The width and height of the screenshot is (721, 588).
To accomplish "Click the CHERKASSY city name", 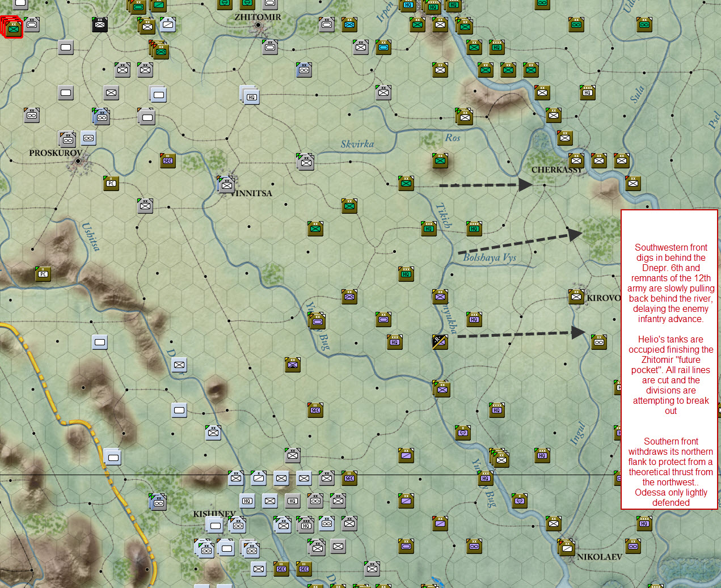I will (x=557, y=170).
